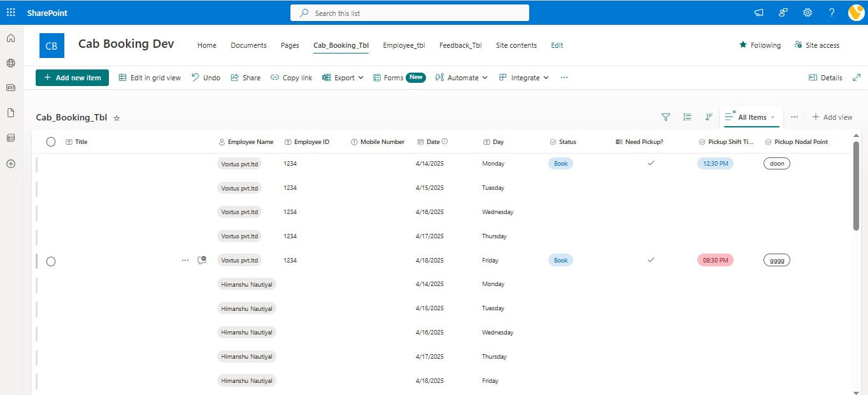Expand the Export dropdown menu

(x=343, y=77)
